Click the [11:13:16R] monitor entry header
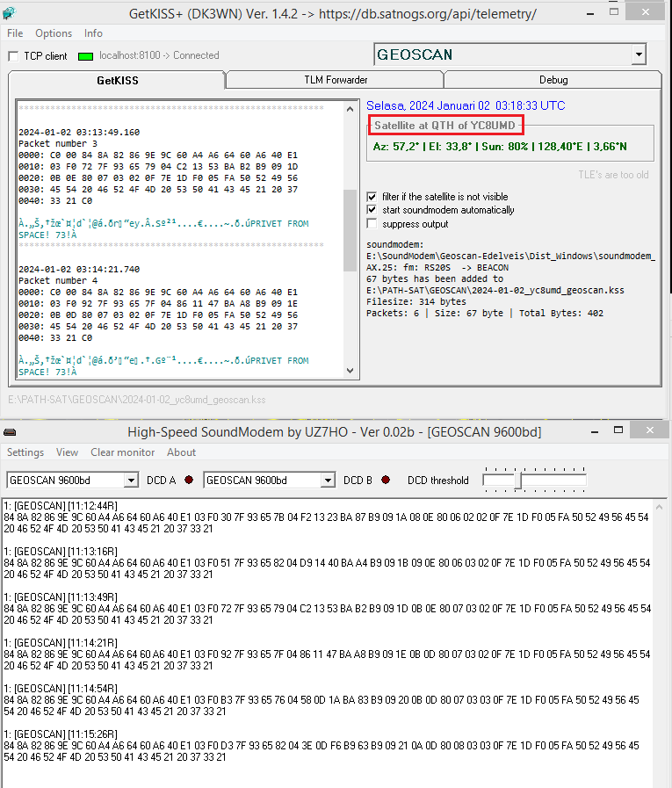This screenshot has width=672, height=788. 61,552
